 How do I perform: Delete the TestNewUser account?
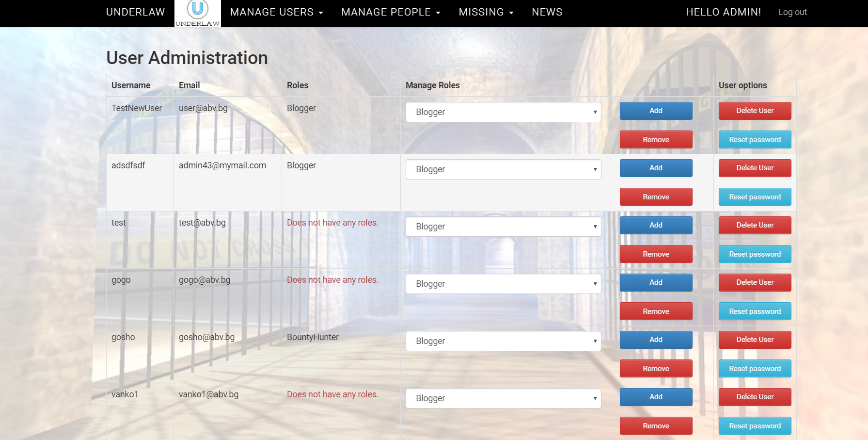click(755, 111)
